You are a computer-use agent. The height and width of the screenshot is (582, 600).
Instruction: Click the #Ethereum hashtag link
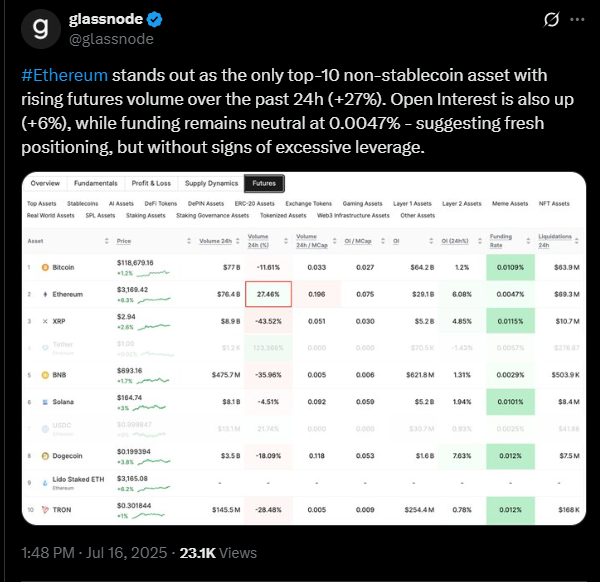click(x=64, y=75)
